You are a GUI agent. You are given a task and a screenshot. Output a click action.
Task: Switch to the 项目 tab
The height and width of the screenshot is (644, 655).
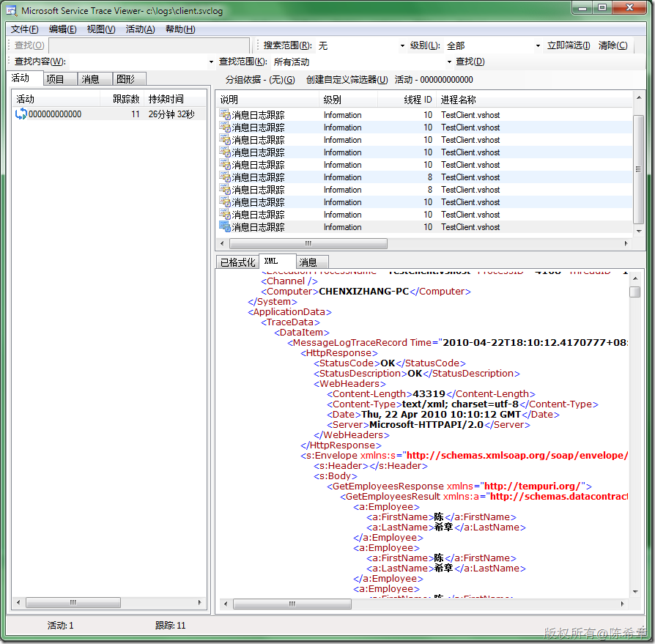[x=60, y=79]
